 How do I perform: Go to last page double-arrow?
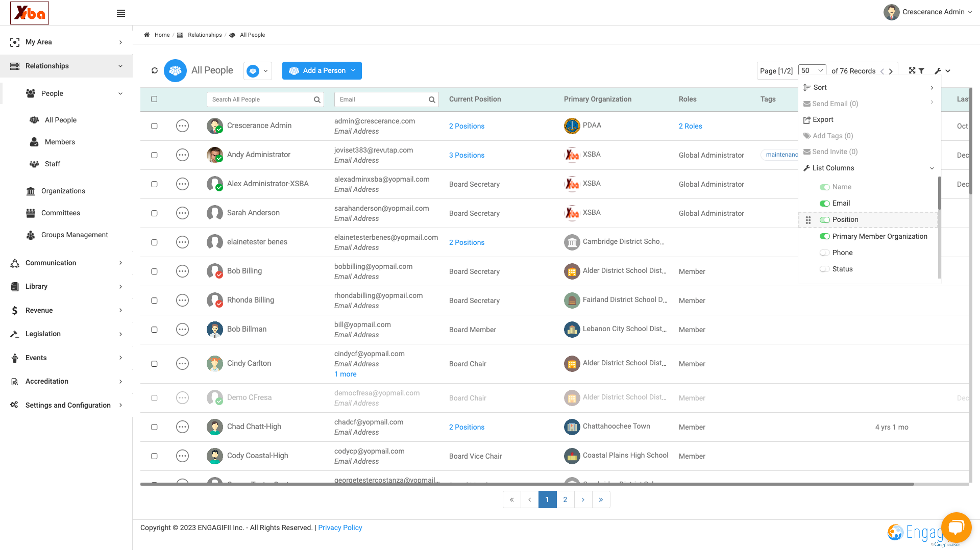(601, 499)
